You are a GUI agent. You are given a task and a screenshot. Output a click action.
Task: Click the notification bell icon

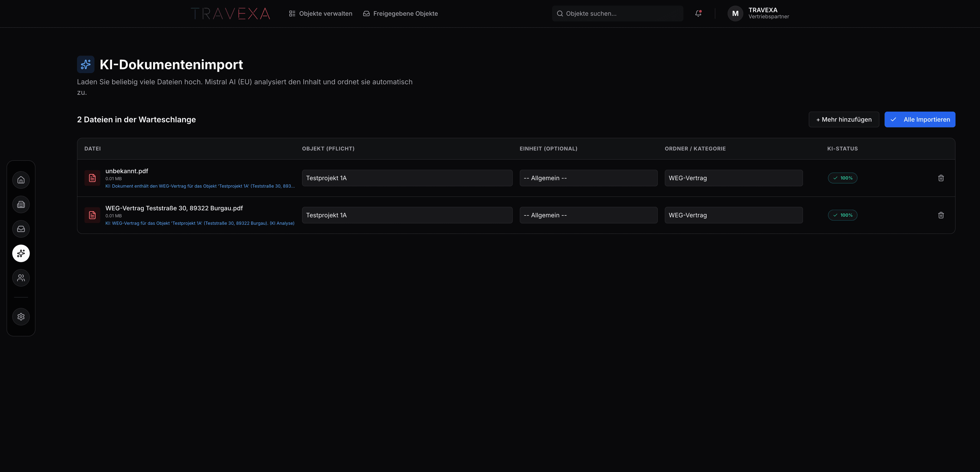tap(698, 14)
